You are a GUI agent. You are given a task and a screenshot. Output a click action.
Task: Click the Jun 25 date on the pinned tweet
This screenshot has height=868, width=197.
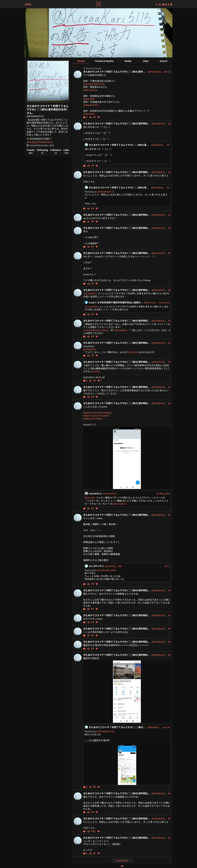tap(167, 71)
